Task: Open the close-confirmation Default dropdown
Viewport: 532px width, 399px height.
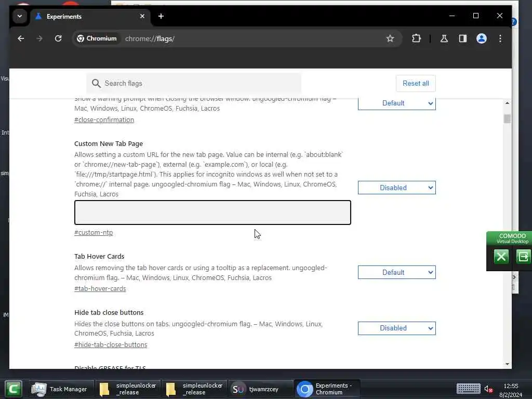Action: point(396,103)
